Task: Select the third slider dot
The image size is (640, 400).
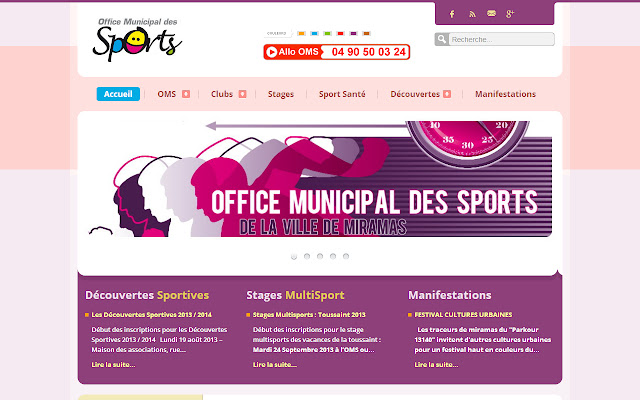Action: 320,256
